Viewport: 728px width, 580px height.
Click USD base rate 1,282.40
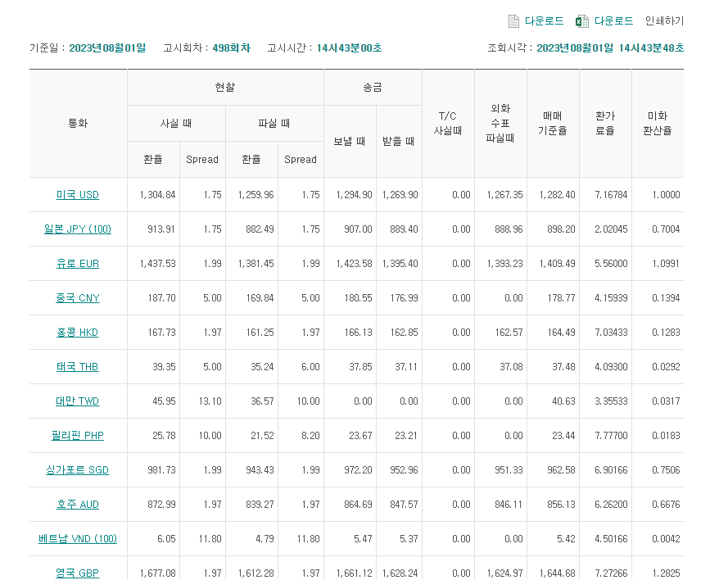tap(557, 195)
